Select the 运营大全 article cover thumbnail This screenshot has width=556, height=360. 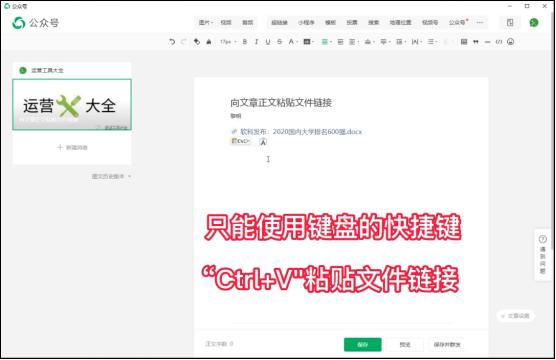coord(72,105)
